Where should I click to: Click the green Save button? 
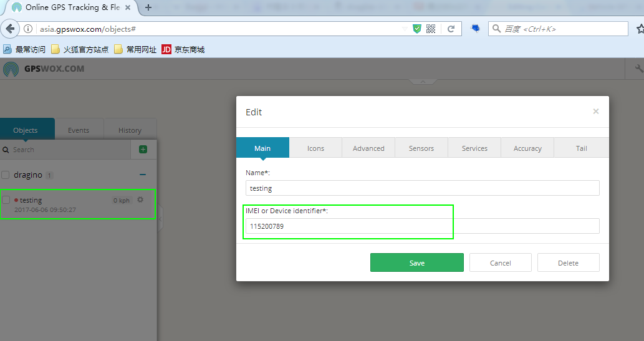click(x=417, y=262)
